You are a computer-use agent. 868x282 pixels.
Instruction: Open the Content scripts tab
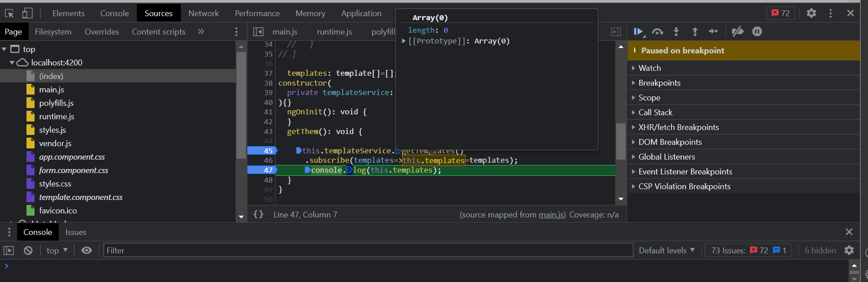[158, 32]
